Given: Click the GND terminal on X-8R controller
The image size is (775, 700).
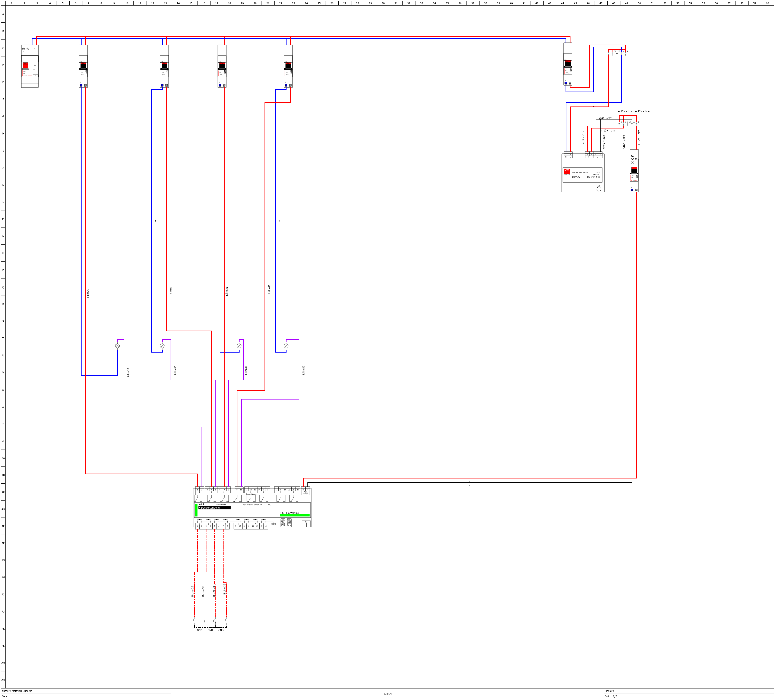Looking at the screenshot, I should tap(273, 524).
